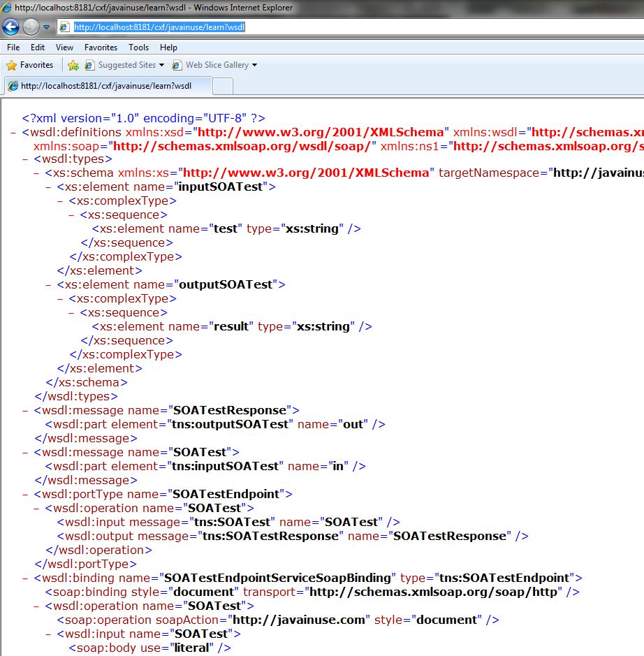Click the Web Slice Gallery link
644x656 pixels.
217,65
